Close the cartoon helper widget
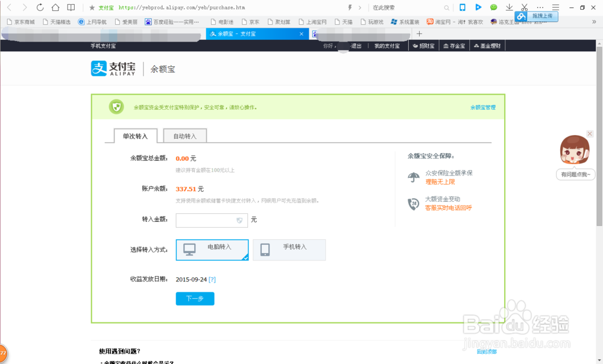603x364 pixels. [590, 134]
